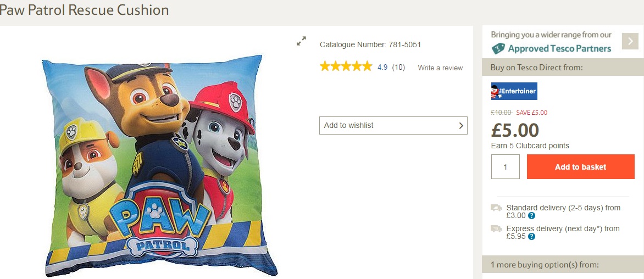Click the yellow star rating

346,67
